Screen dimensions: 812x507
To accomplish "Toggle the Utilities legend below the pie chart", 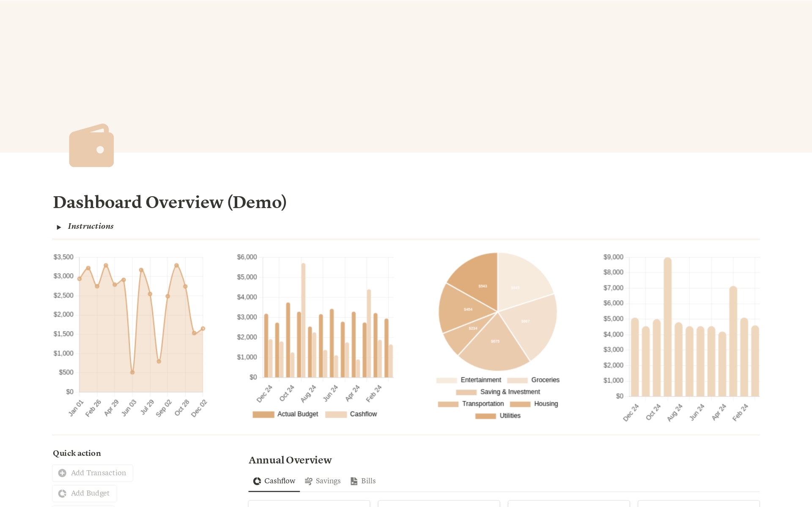I will coord(509,416).
